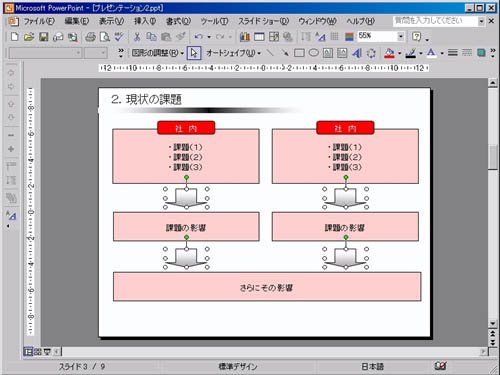This screenshot has width=500, height=375.
Task: Insert a chart using the chart icon
Action: click(x=245, y=37)
